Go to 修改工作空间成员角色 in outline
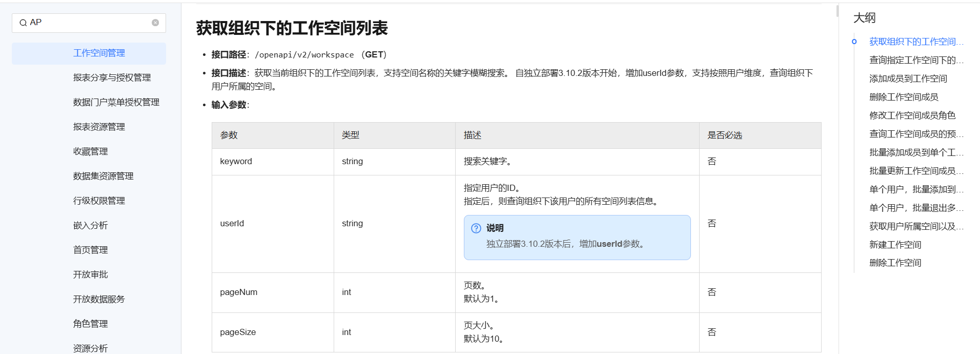This screenshot has height=354, width=980. click(912, 115)
